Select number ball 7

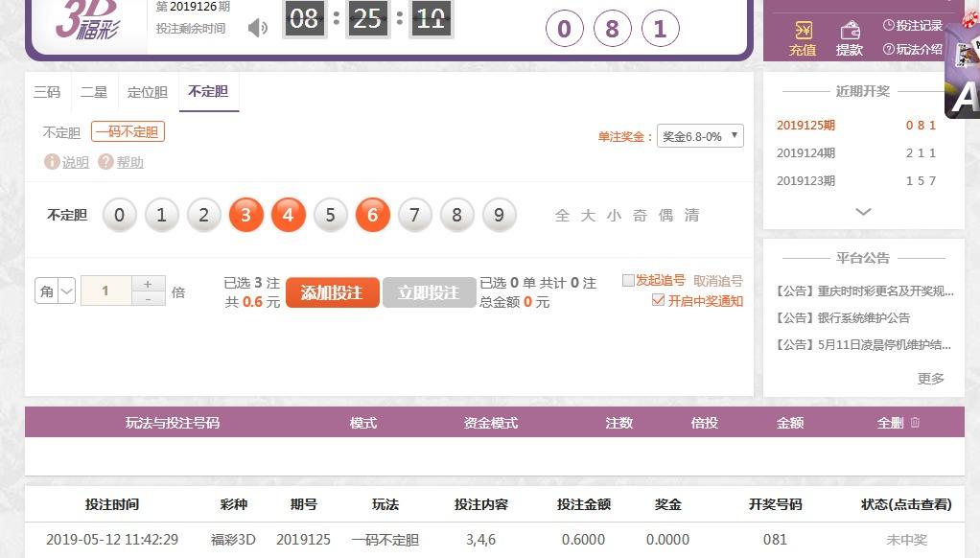pos(414,215)
